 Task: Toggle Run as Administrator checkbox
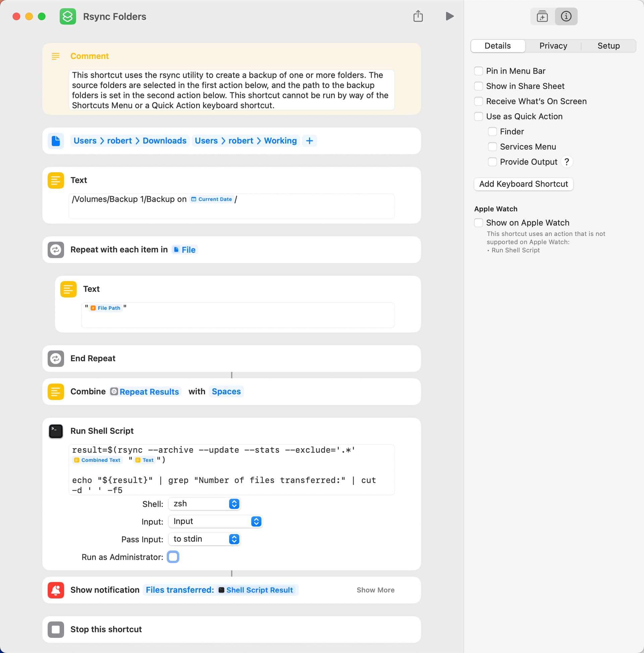(x=173, y=557)
